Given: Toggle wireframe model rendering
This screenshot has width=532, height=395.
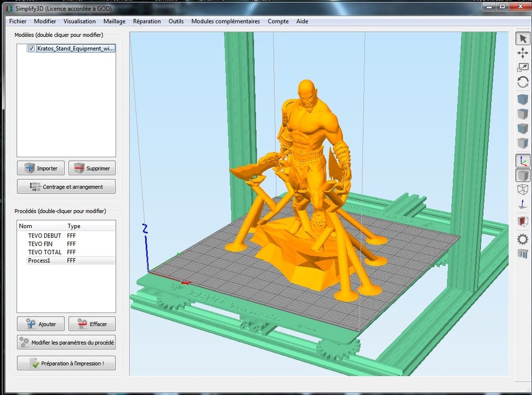Looking at the screenshot, I should coord(523,189).
